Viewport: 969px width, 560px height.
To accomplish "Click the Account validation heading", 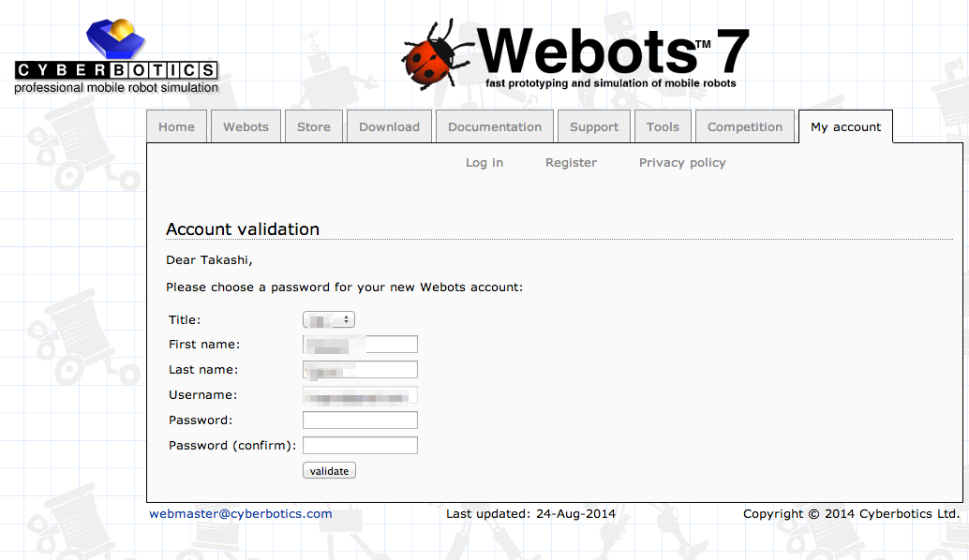I will pos(243,229).
